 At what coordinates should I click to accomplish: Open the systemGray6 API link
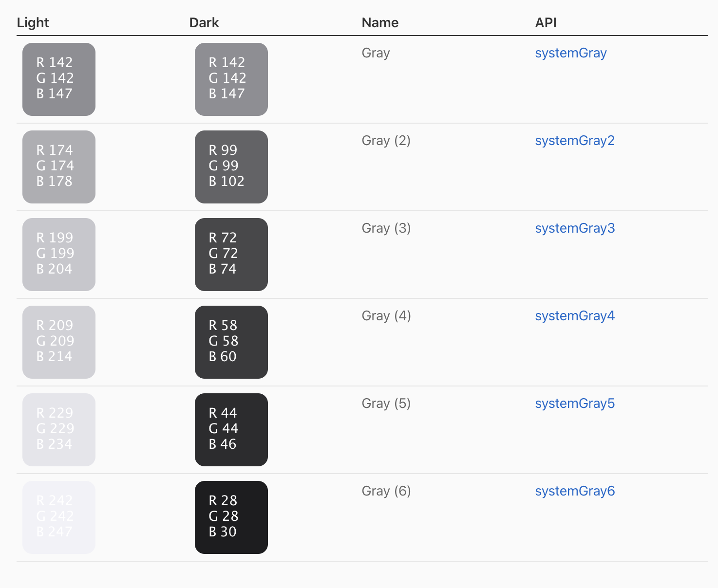(575, 491)
